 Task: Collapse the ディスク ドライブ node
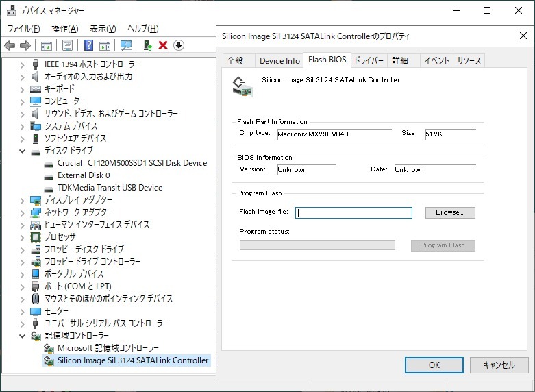pos(22,151)
